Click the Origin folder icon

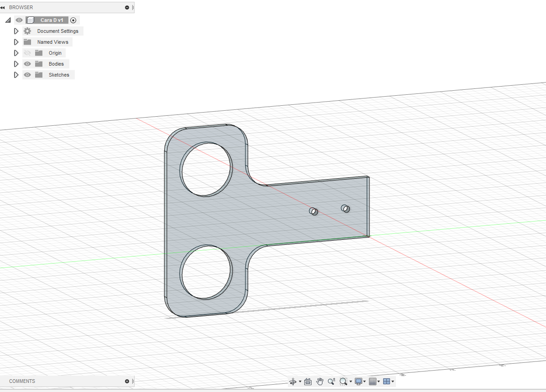pos(39,53)
